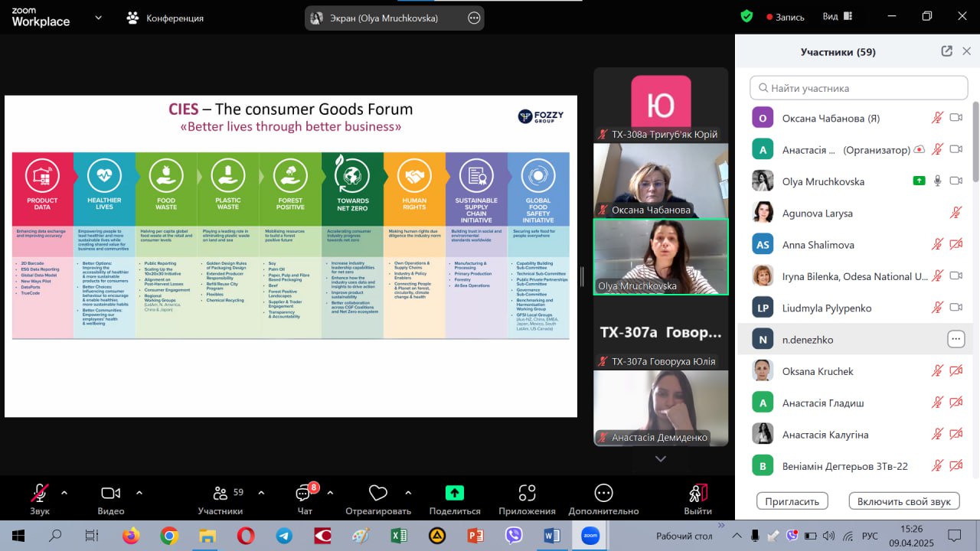Open the Windows Start menu
The height and width of the screenshot is (551, 980).
(18, 536)
